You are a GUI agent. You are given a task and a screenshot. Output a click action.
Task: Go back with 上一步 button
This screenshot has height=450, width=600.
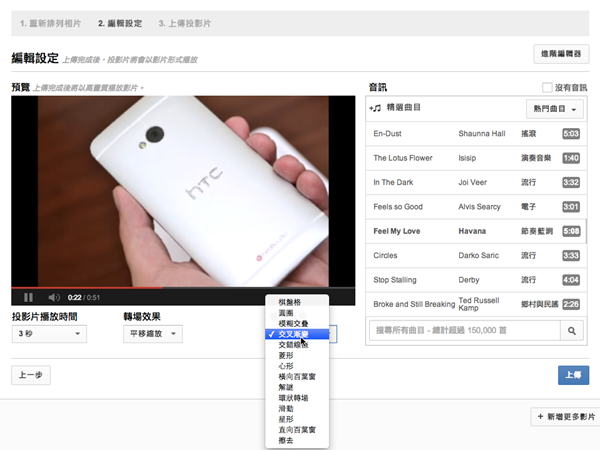click(31, 375)
